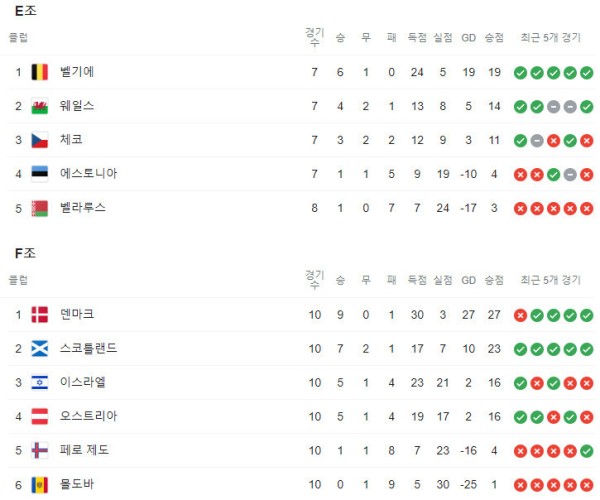Click the Denmark flag icon

tap(39, 314)
